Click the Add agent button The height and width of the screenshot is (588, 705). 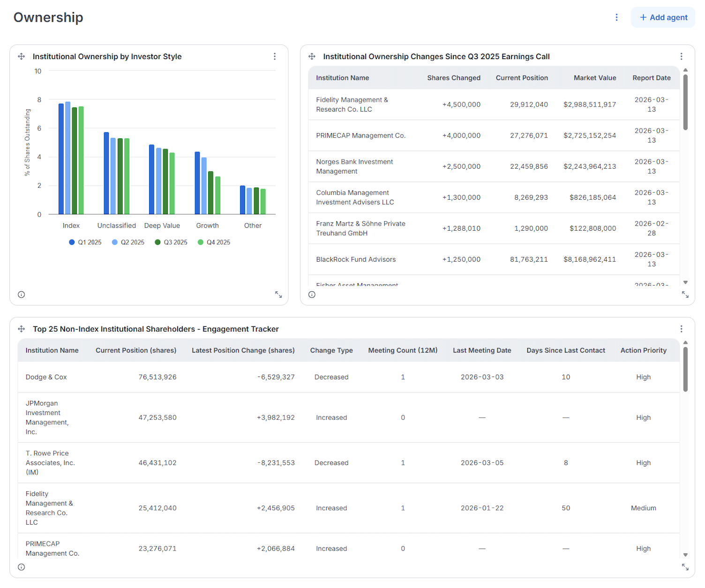pyautogui.click(x=663, y=17)
